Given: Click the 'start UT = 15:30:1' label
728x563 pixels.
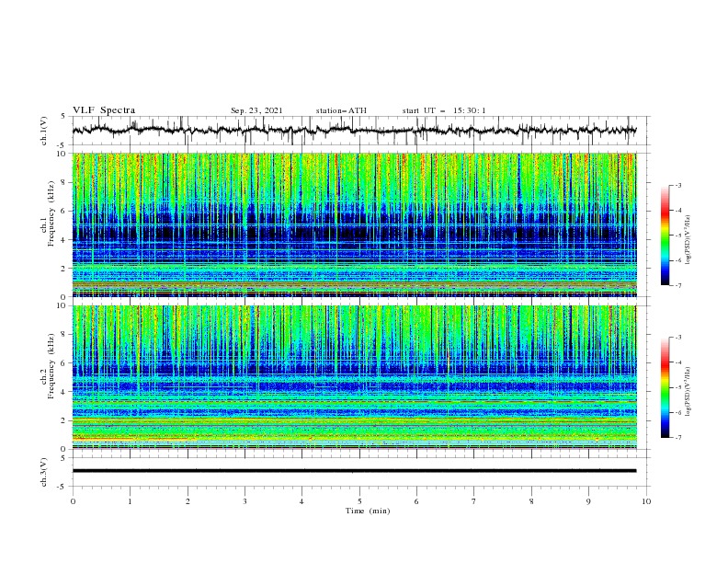Looking at the screenshot, I should tap(444, 110).
